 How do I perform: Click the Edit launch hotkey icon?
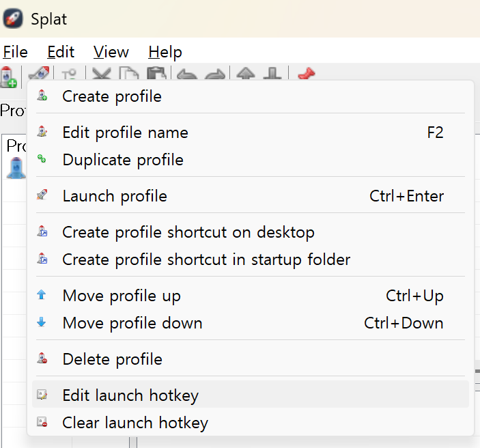coord(42,395)
